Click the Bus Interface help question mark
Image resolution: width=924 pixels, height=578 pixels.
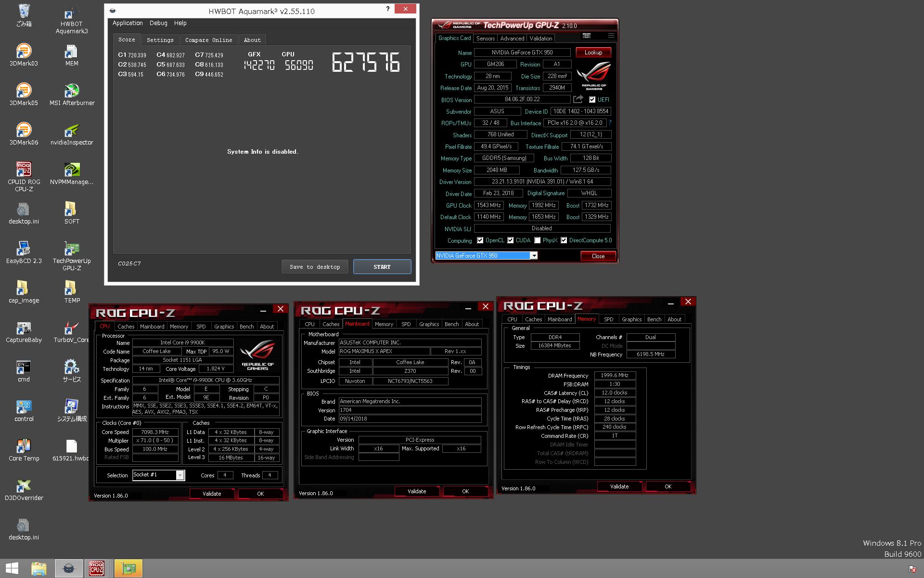tap(610, 123)
